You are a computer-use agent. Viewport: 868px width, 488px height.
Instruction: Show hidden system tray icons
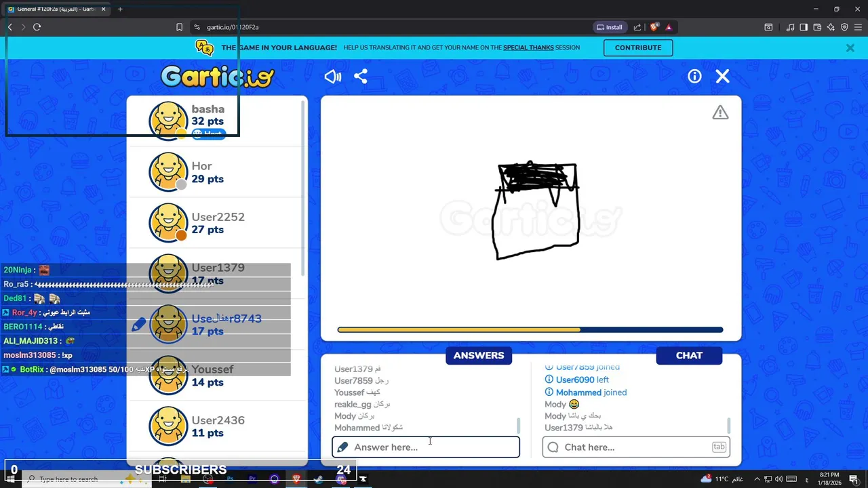click(x=757, y=479)
